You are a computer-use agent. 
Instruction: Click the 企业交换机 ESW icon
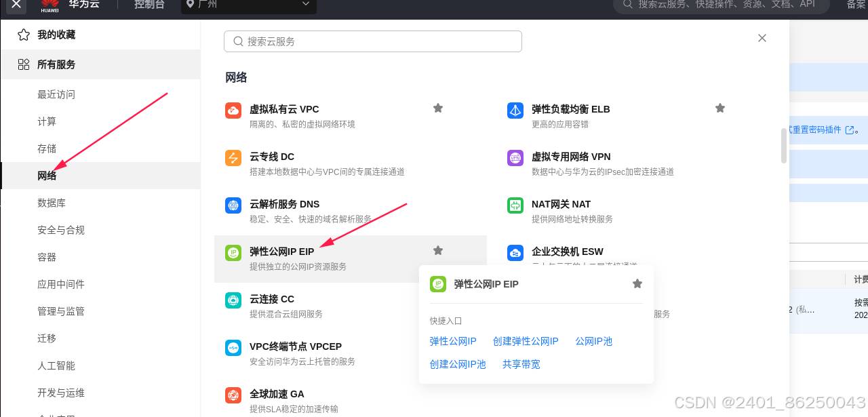(515, 252)
